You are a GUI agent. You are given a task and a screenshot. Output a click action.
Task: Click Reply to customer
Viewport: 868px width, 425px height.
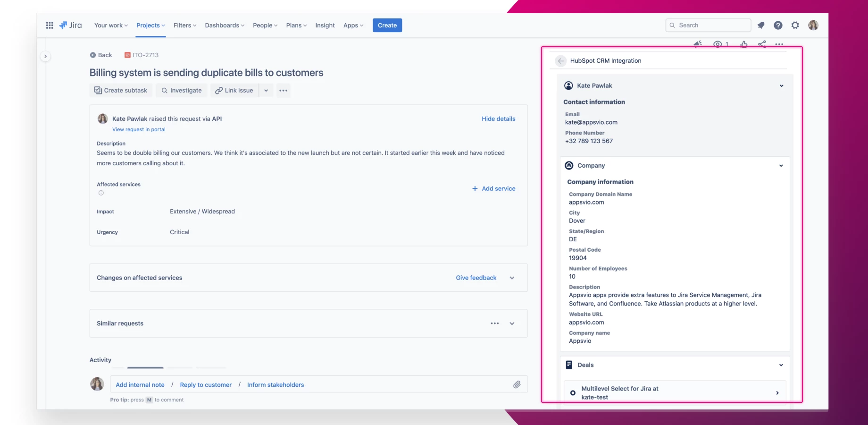206,385
